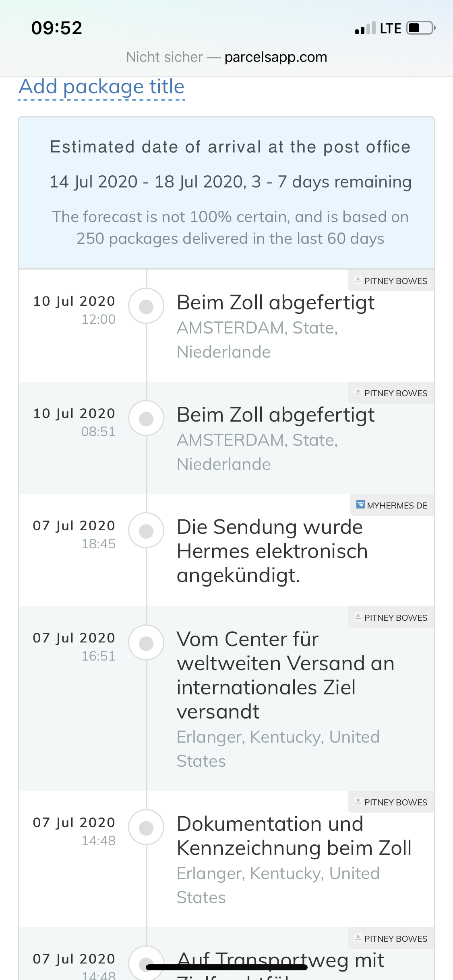Select the timeline marker for 10 Jul 12:00
The width and height of the screenshot is (453, 980).
click(146, 306)
